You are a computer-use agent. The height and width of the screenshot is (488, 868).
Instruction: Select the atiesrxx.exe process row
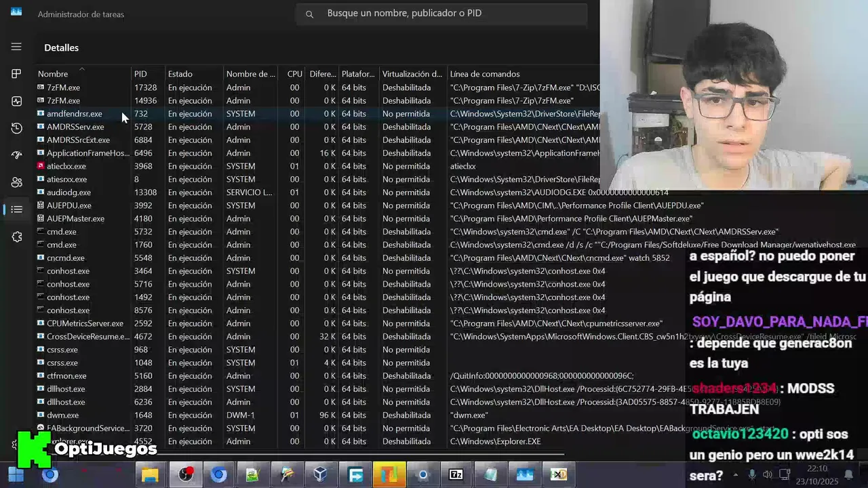(x=317, y=179)
